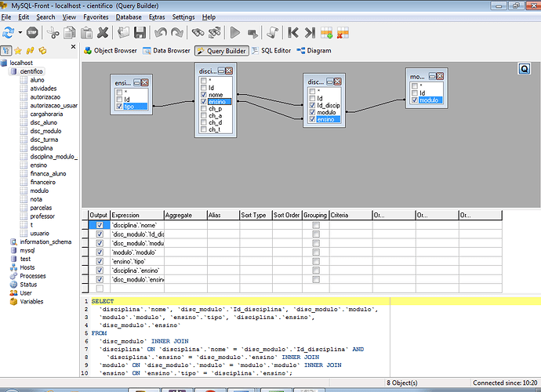Click the Run selection icon
541x392 pixels.
(x=252, y=34)
